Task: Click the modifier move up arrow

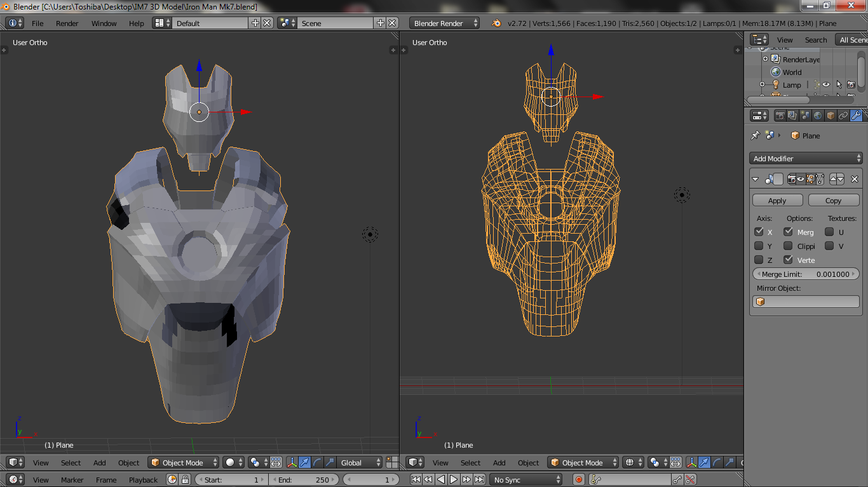Action: (833, 179)
